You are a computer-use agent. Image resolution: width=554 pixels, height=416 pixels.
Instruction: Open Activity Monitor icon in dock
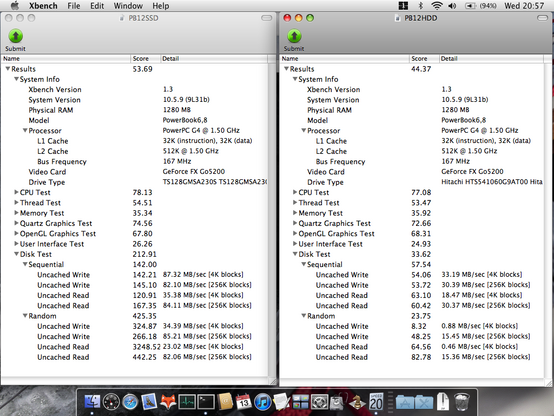187,402
